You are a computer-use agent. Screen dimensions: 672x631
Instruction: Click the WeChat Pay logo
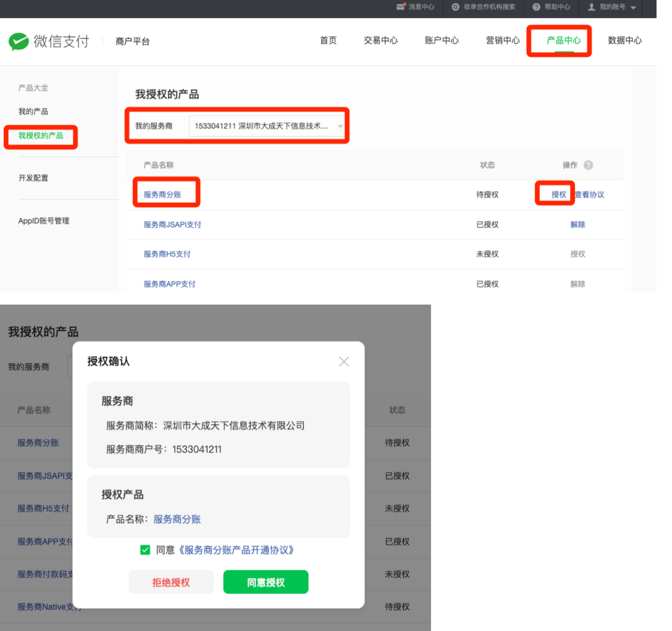49,41
